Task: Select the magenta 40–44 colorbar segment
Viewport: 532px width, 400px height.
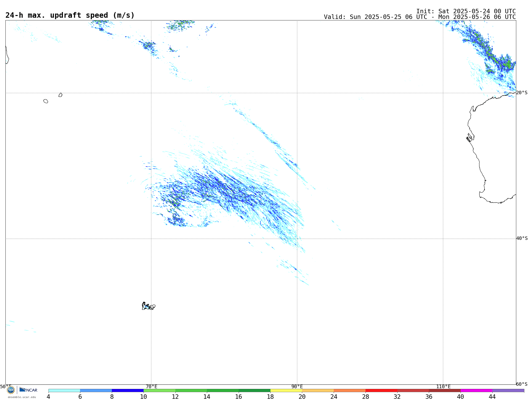Action: point(476,390)
